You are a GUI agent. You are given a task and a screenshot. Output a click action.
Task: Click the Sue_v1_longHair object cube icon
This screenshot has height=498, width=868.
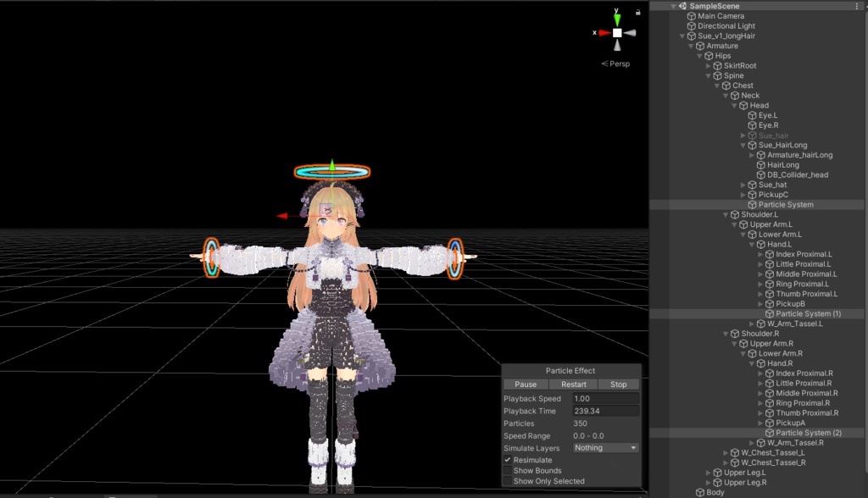(692, 36)
